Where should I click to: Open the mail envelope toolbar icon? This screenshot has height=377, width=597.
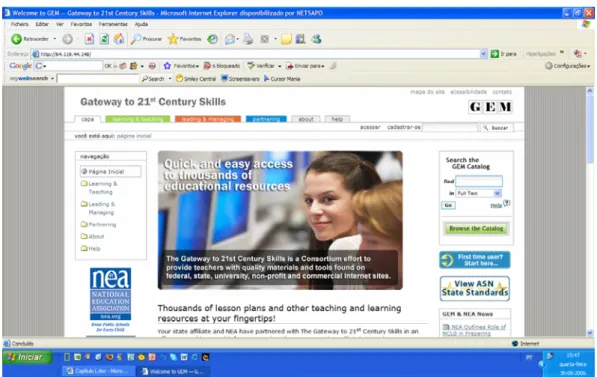(230, 39)
